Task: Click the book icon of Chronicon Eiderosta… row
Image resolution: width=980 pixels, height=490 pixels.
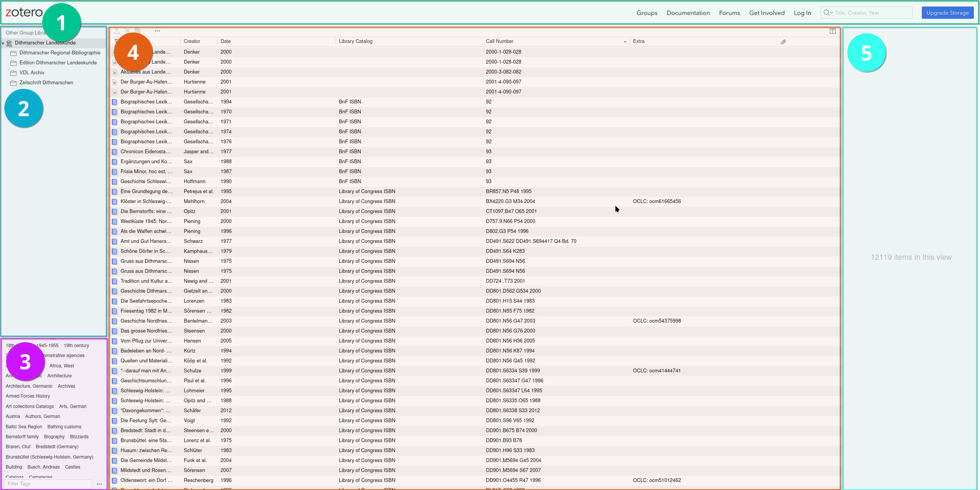Action: tap(115, 152)
